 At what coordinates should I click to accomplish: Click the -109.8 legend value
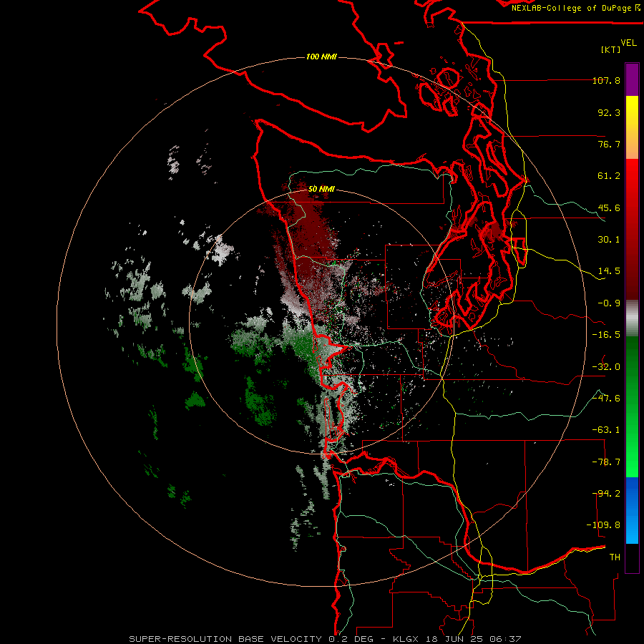pyautogui.click(x=603, y=525)
